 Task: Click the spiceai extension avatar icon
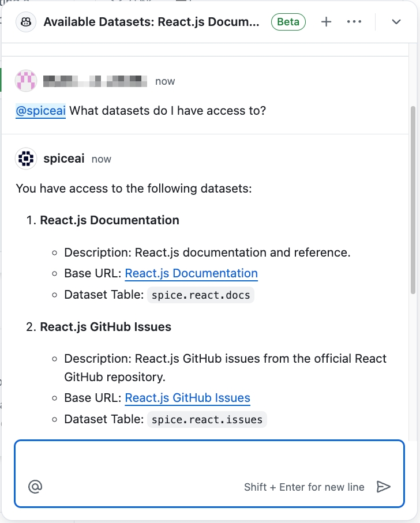pos(26,159)
